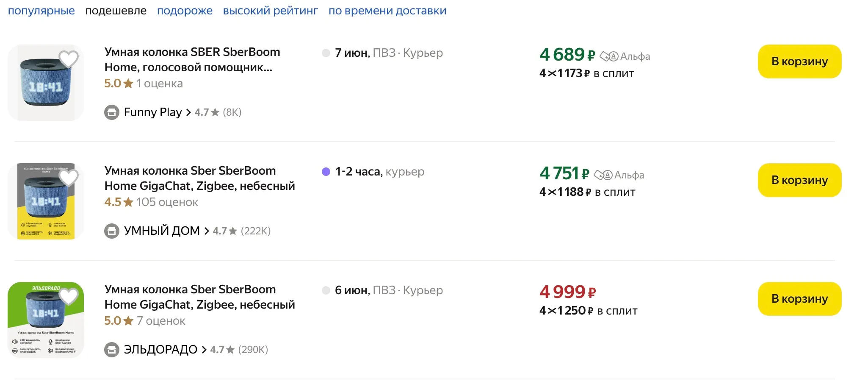Screen dimensions: 868x390
Task: Toggle favorite heart on УМНЫЙ ДОМ offer
Action: 68,177
